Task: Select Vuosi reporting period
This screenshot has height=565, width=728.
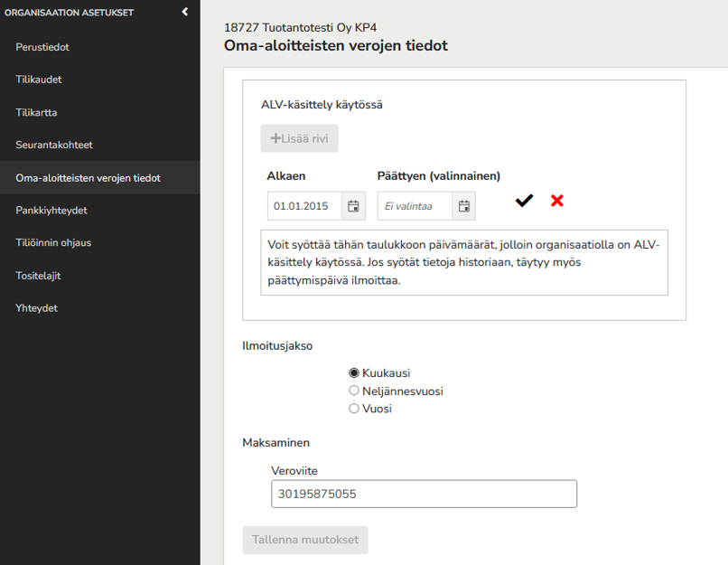Action: pos(354,409)
